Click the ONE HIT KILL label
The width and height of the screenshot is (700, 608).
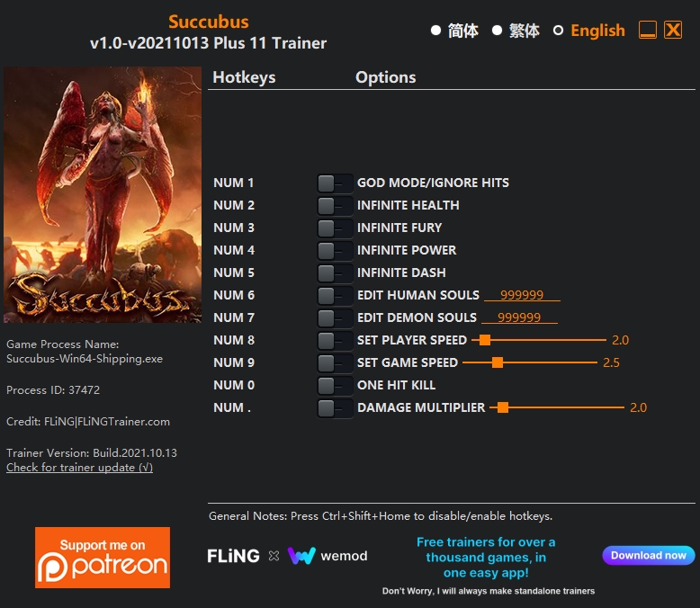397,385
